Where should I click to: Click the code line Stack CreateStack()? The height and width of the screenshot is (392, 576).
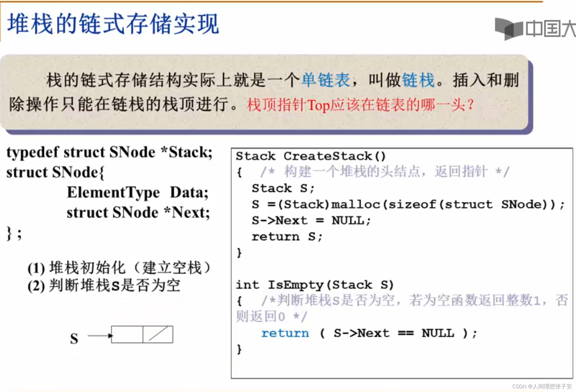point(311,156)
